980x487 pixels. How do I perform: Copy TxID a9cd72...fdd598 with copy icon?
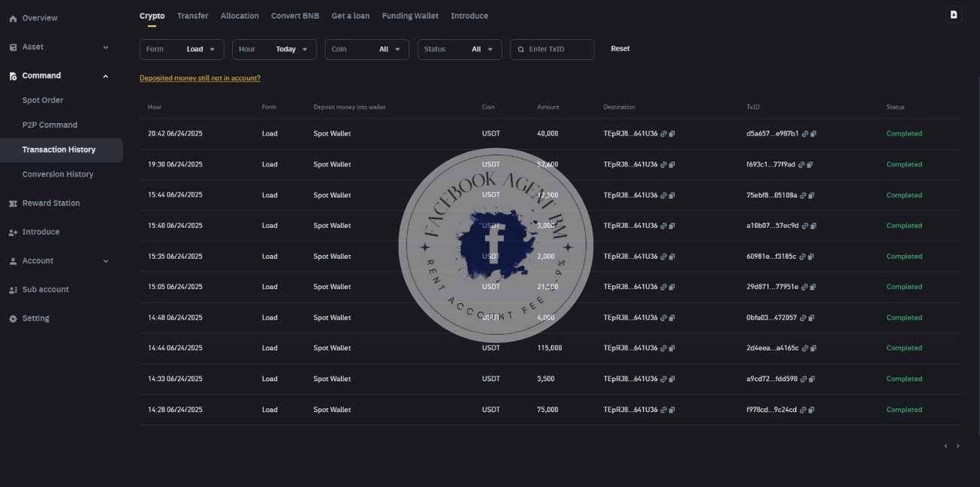click(812, 379)
